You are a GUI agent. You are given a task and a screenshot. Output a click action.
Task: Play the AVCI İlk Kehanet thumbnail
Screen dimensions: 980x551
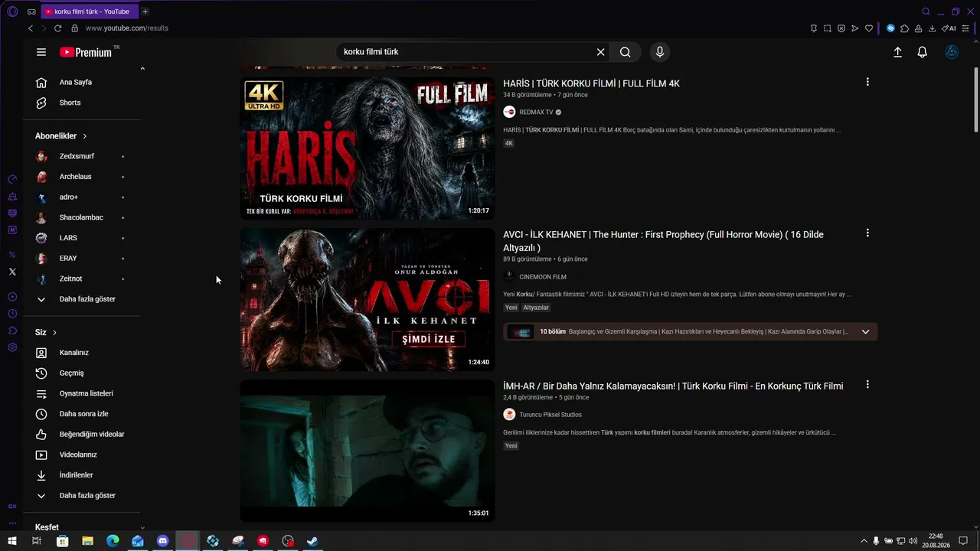(x=367, y=300)
